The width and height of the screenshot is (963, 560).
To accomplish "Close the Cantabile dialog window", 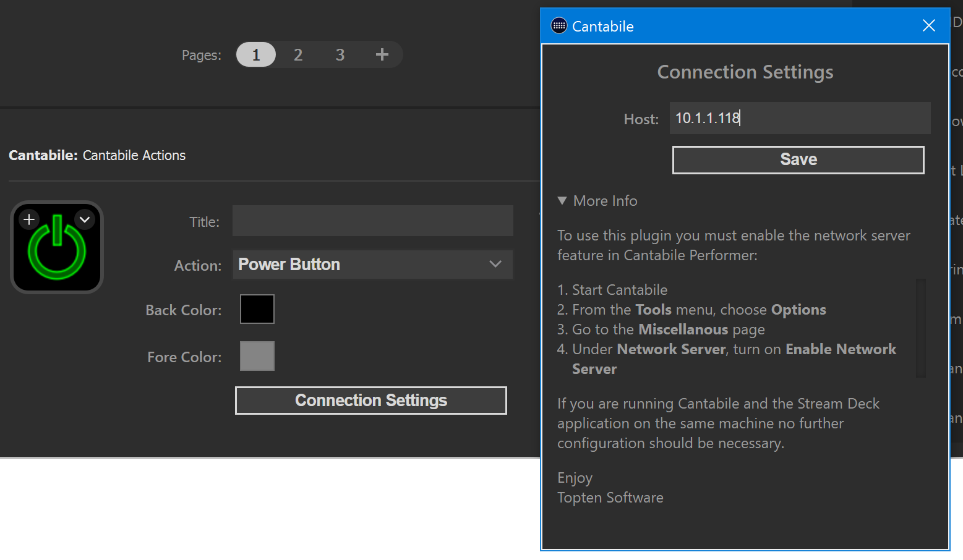I will click(x=929, y=25).
